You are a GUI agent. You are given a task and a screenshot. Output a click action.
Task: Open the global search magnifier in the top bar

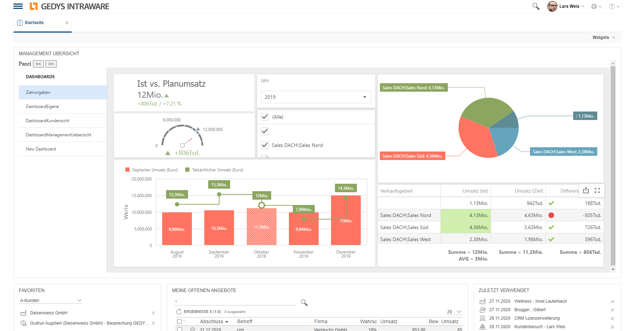[x=536, y=6]
